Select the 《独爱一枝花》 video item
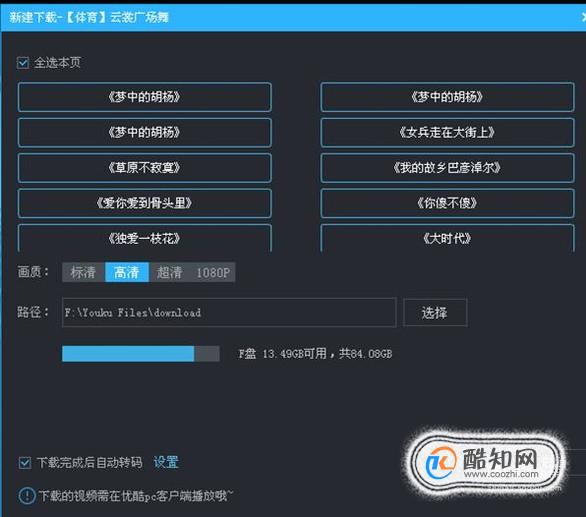 click(x=145, y=238)
